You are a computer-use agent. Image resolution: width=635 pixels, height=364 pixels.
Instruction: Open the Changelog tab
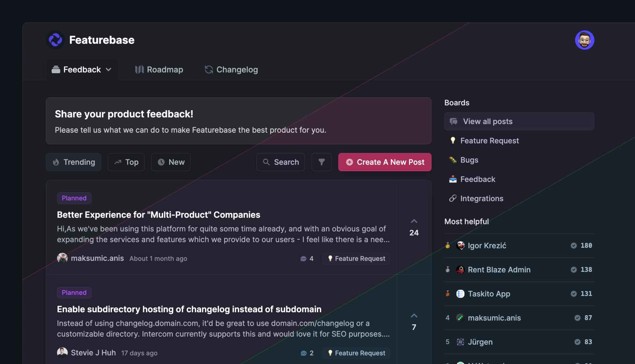231,69
